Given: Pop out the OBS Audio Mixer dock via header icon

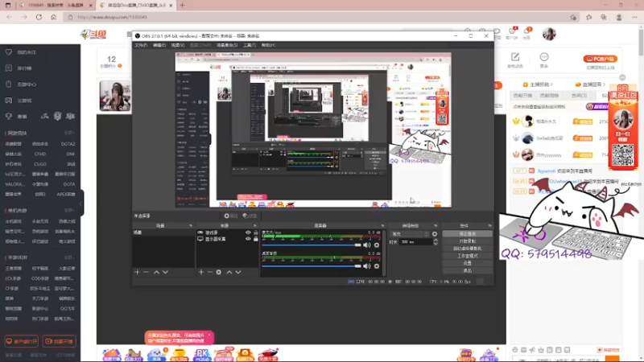Looking at the screenshot, I should (382, 226).
